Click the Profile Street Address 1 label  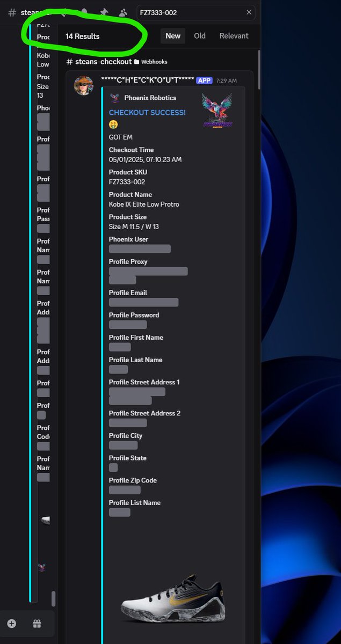pos(144,383)
